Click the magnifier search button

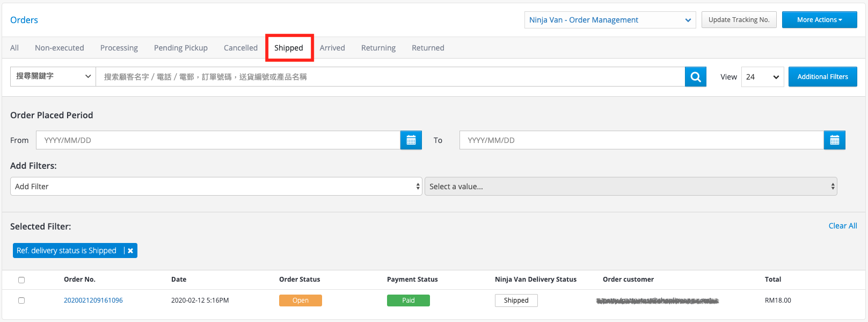(695, 77)
